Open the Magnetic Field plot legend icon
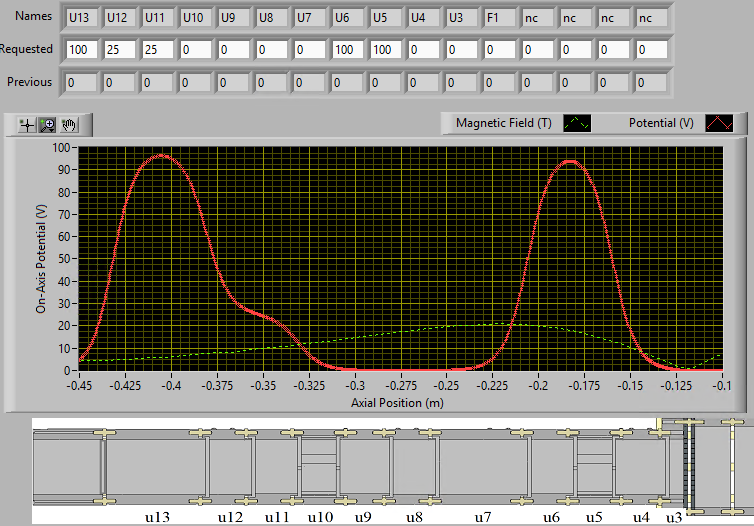This screenshot has height=526, width=754. pyautogui.click(x=578, y=124)
